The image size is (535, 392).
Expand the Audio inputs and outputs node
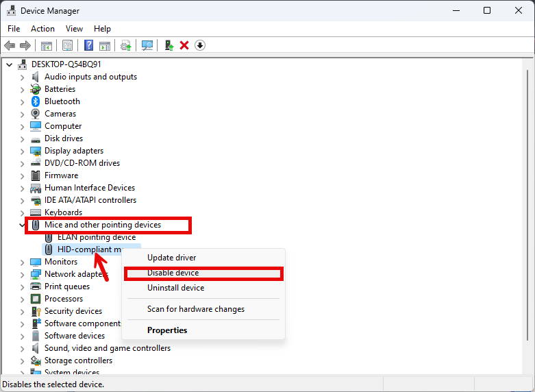click(x=22, y=77)
